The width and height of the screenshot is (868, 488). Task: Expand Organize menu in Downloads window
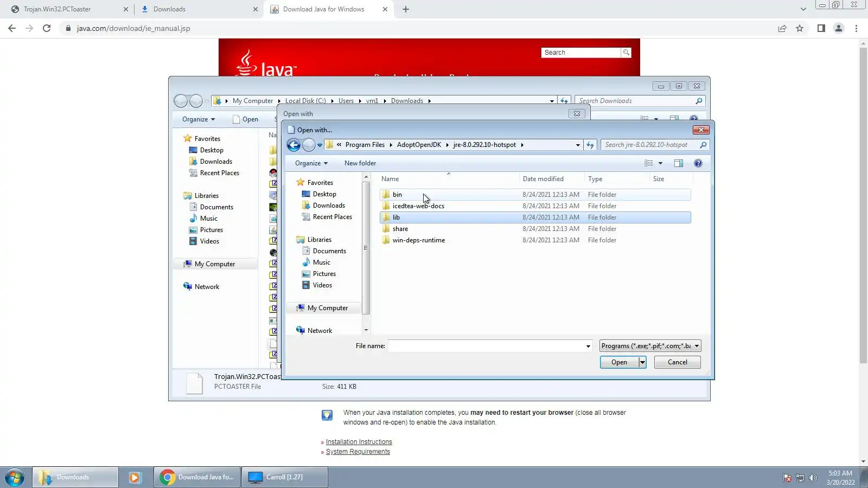[x=199, y=119]
